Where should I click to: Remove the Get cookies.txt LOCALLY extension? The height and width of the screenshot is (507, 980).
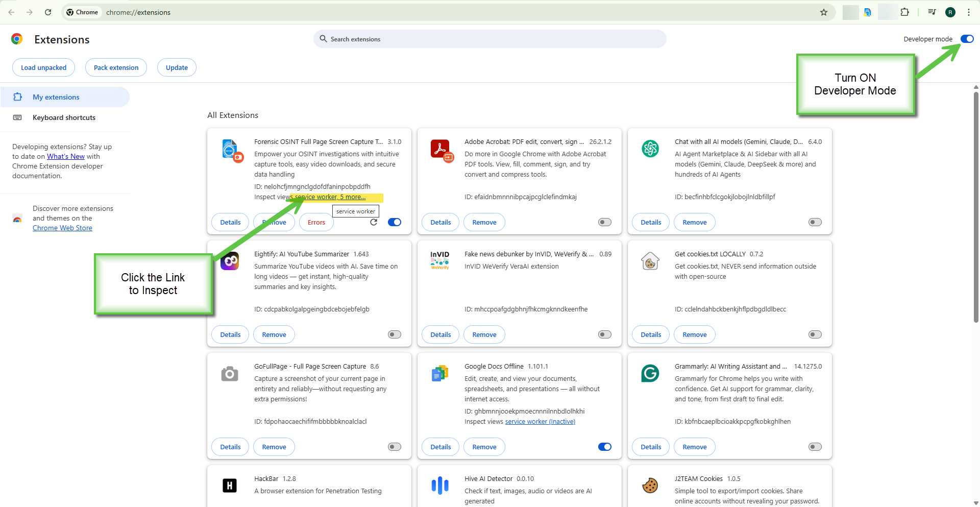pos(695,334)
